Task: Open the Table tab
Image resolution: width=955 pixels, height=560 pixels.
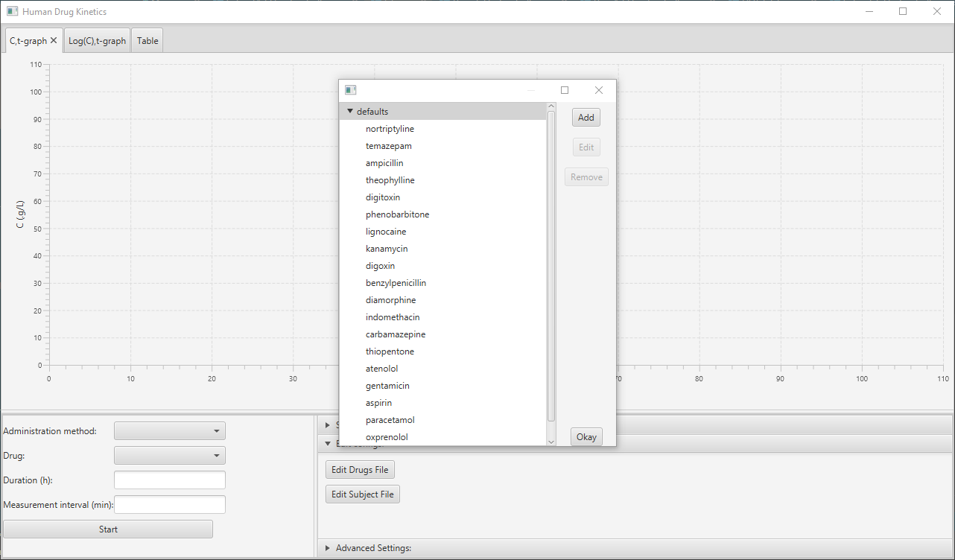Action: pyautogui.click(x=147, y=41)
